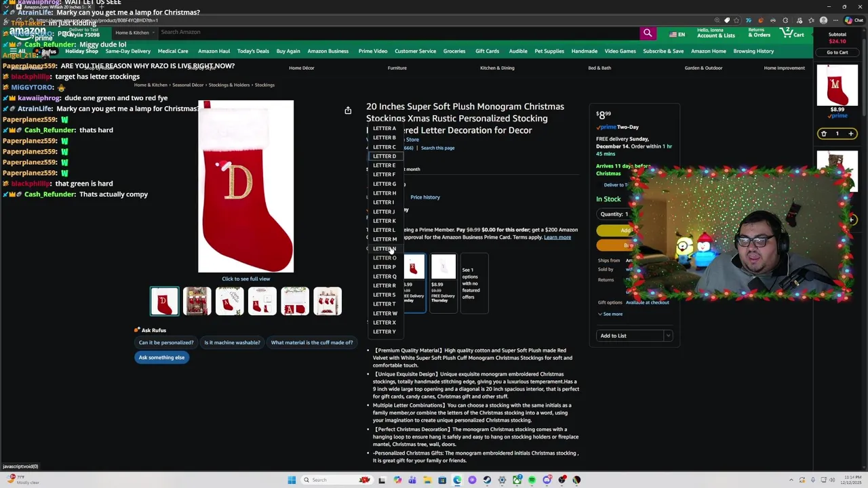868x488 pixels.
Task: Open the Price history link
Action: 425,197
